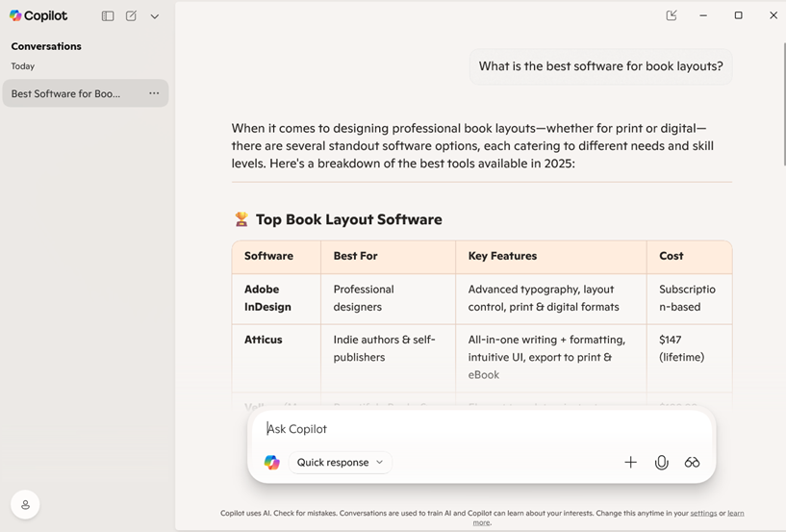Click the Today label in the sidebar
Image resolution: width=786 pixels, height=532 pixels.
pos(22,66)
